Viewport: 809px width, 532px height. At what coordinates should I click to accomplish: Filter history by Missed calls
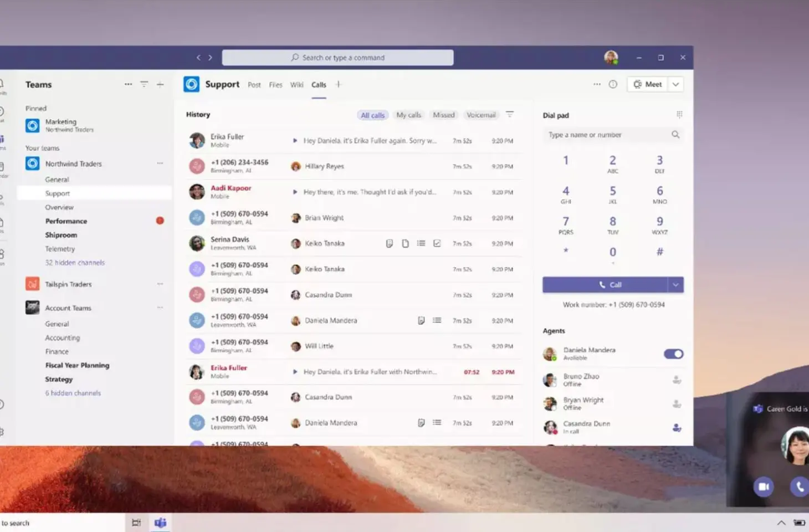coord(444,115)
